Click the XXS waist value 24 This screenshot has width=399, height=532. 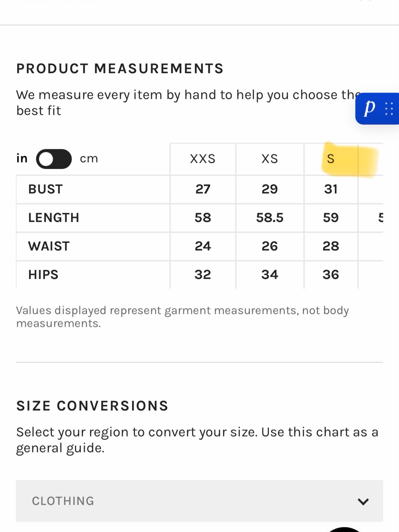203,246
